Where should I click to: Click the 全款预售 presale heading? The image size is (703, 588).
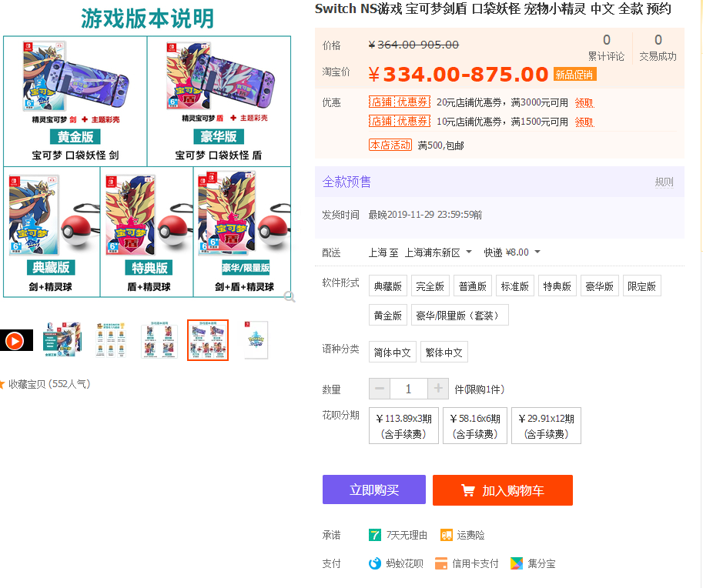point(346,182)
